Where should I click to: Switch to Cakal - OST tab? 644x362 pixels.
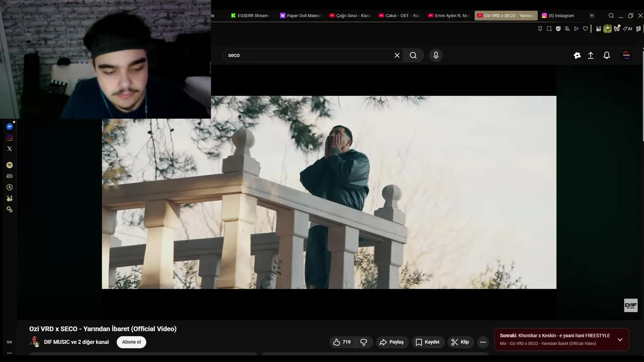pyautogui.click(x=399, y=16)
